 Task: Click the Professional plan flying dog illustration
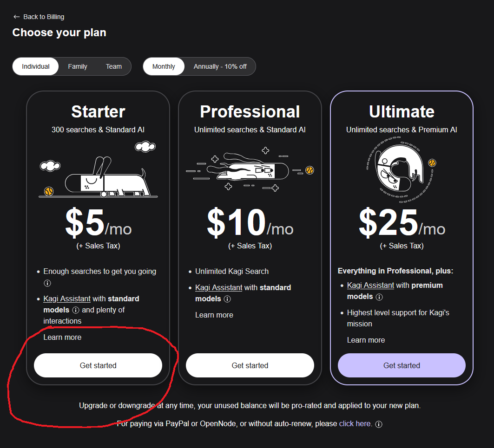(x=250, y=170)
